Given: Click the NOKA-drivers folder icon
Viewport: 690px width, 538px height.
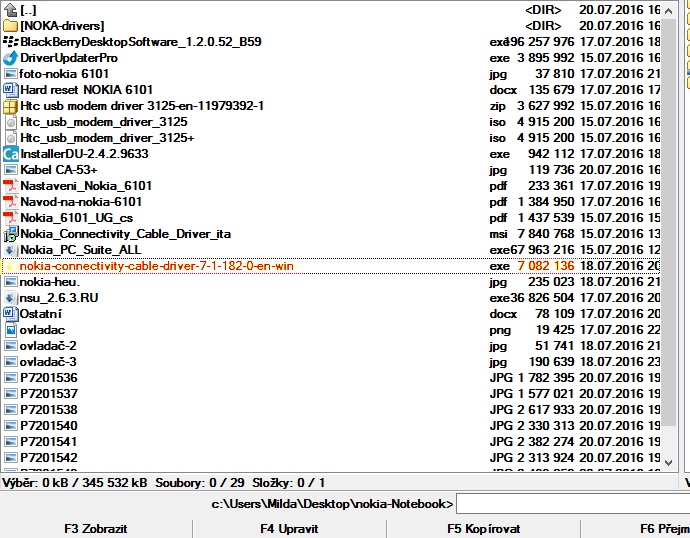Looking at the screenshot, I should pos(10,26).
